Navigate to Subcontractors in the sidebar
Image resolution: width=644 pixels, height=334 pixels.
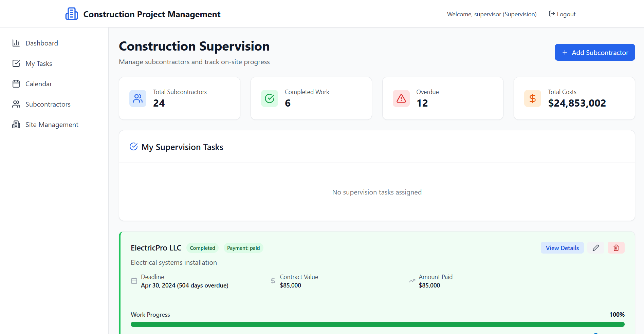[48, 104]
